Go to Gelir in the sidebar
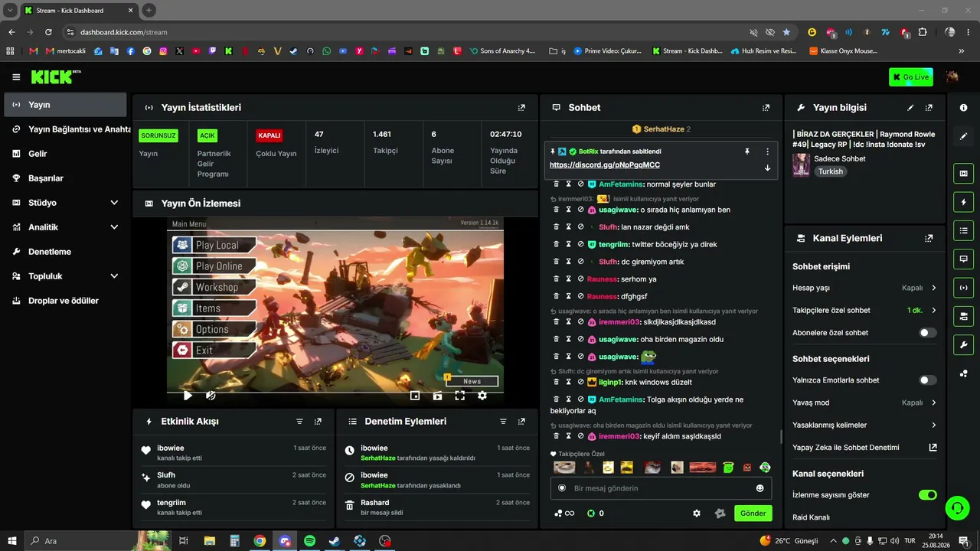This screenshot has height=551, width=980. pos(65,154)
